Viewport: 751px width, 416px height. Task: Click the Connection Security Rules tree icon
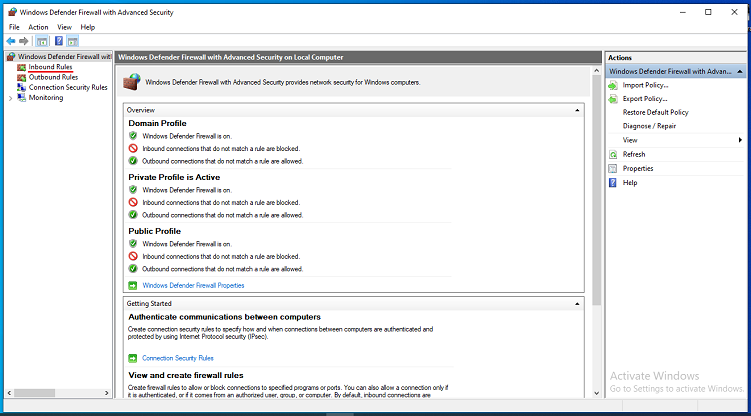tap(22, 87)
